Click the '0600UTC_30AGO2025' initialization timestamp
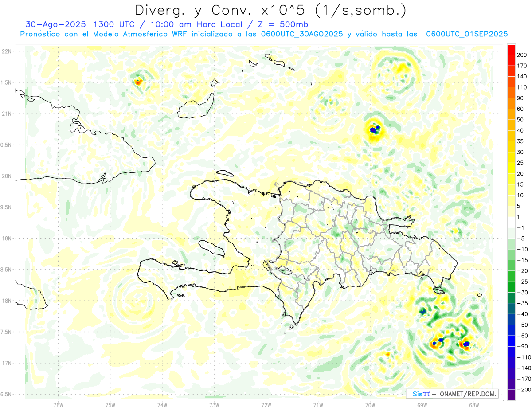Viewport: 532px width, 411px height. click(302, 34)
